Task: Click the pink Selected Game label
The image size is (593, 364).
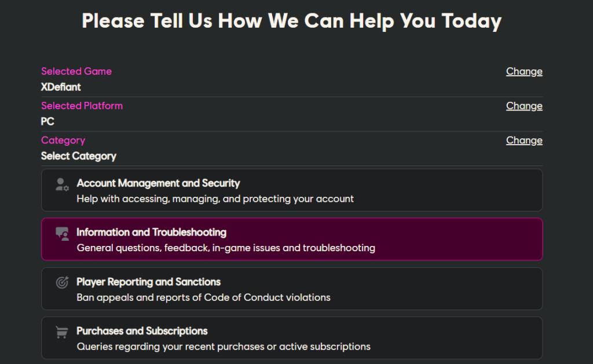Action: [76, 71]
